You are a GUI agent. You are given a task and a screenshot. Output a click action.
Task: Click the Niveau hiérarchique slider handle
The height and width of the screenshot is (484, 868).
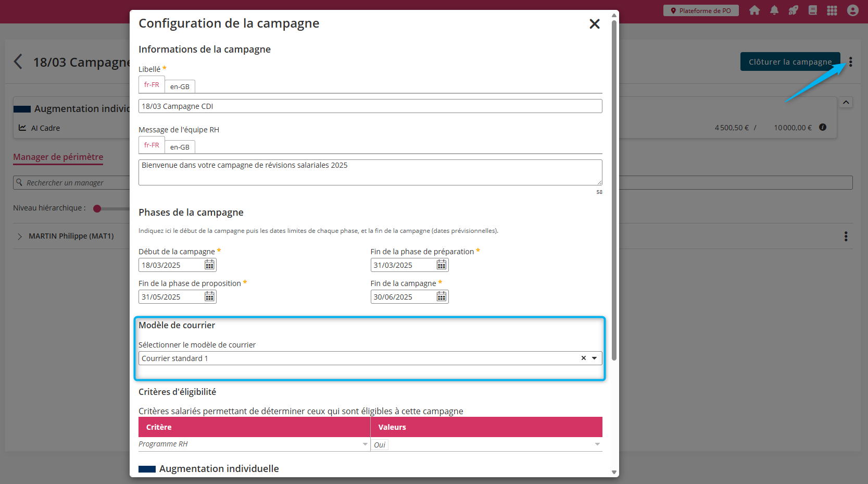click(x=97, y=208)
